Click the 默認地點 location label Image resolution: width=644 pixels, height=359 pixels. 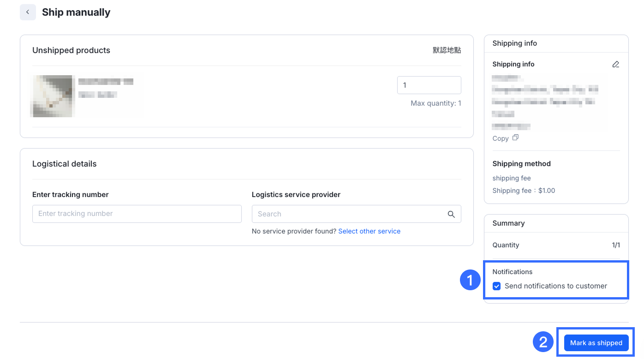(447, 50)
